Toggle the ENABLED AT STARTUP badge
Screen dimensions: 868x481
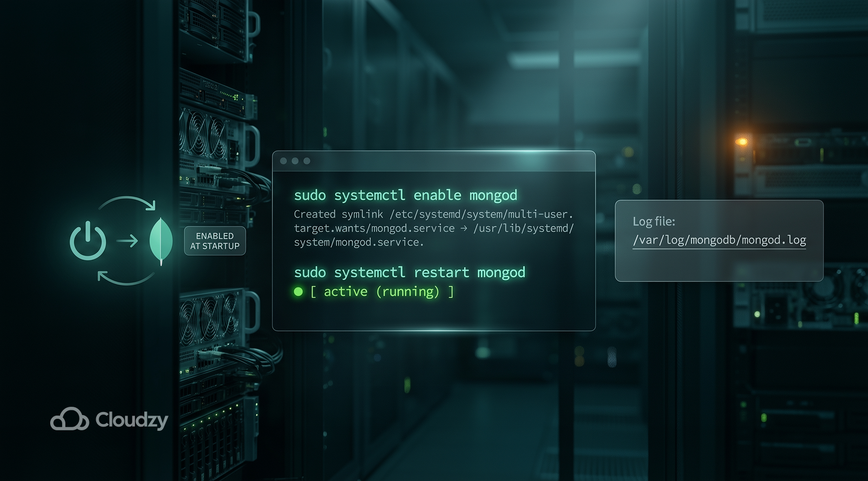(214, 241)
